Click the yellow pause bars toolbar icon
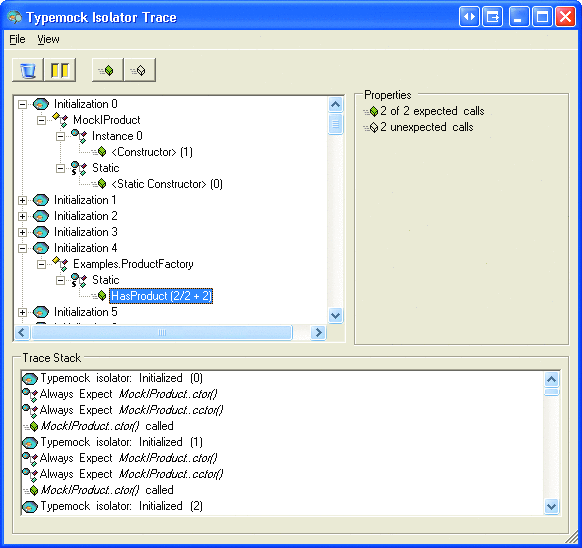This screenshot has height=548, width=582. point(60,70)
